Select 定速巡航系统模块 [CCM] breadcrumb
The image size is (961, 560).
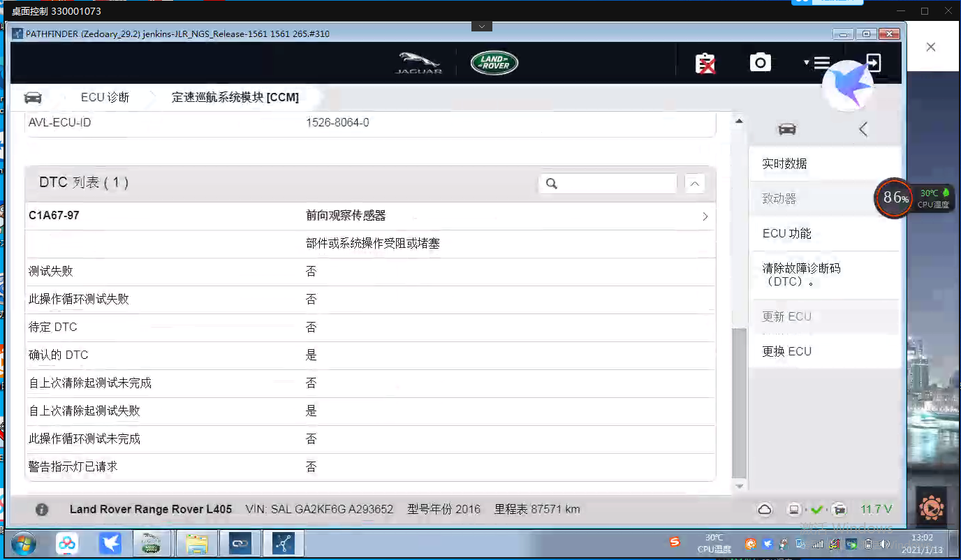click(x=235, y=97)
